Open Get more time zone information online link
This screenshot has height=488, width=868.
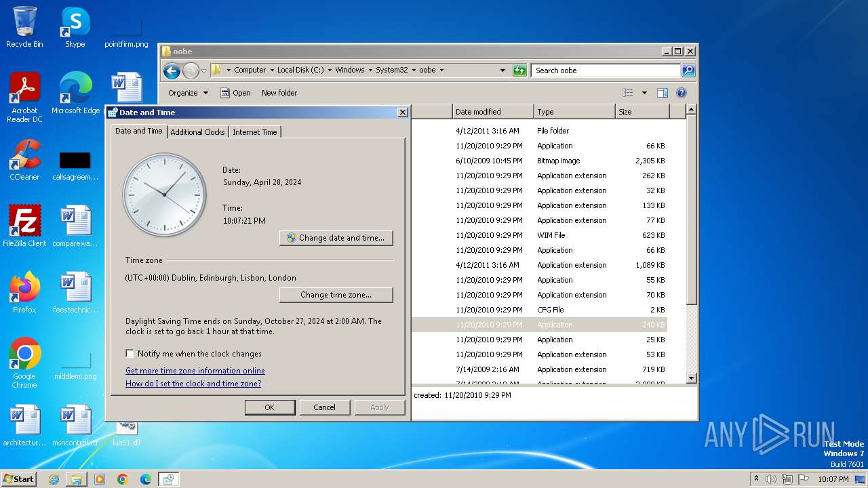(195, 371)
